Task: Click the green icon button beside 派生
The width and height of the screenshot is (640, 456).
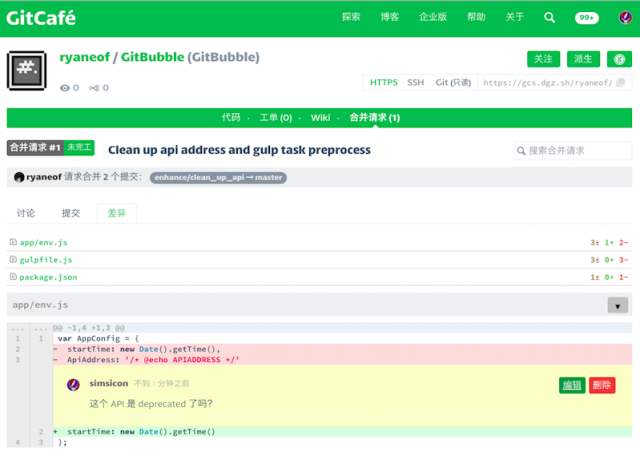Action: click(619, 59)
